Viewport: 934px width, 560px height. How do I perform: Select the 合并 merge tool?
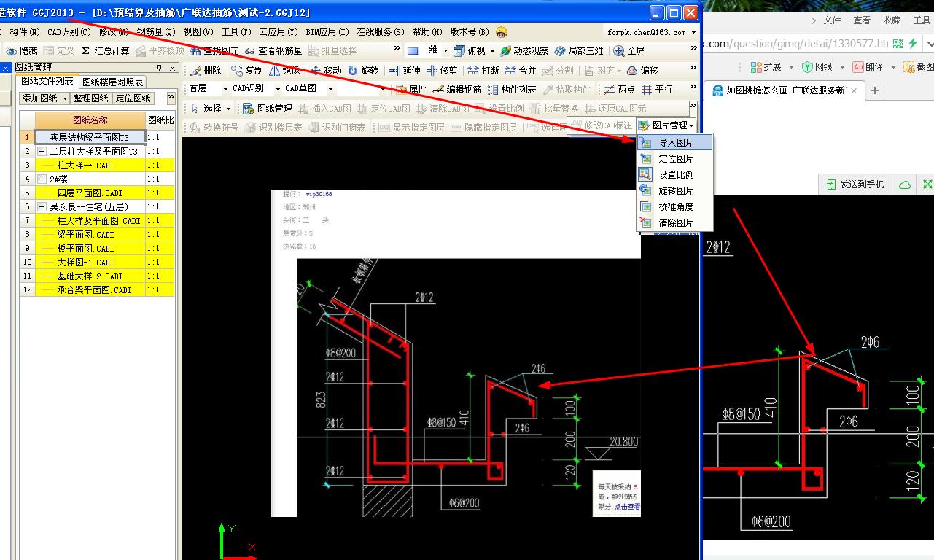(x=521, y=71)
